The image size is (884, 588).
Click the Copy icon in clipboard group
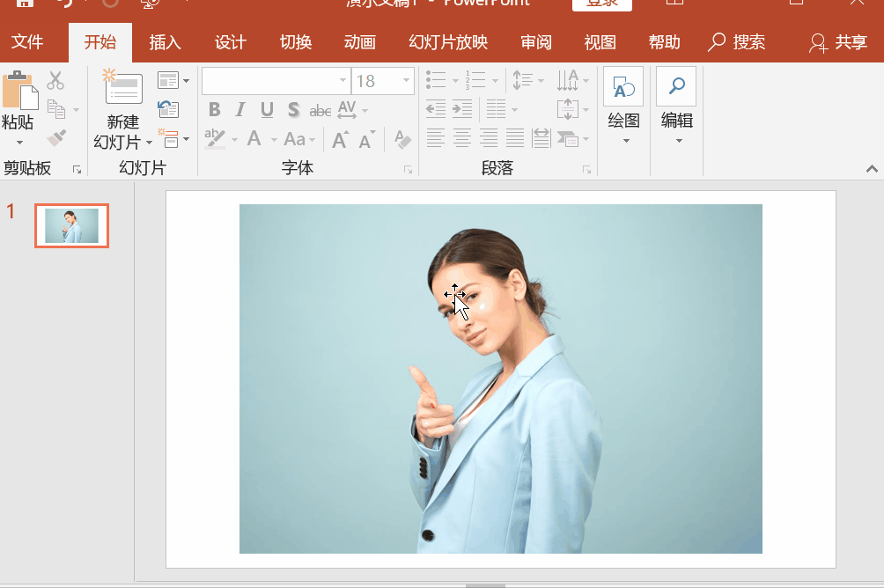(x=55, y=109)
